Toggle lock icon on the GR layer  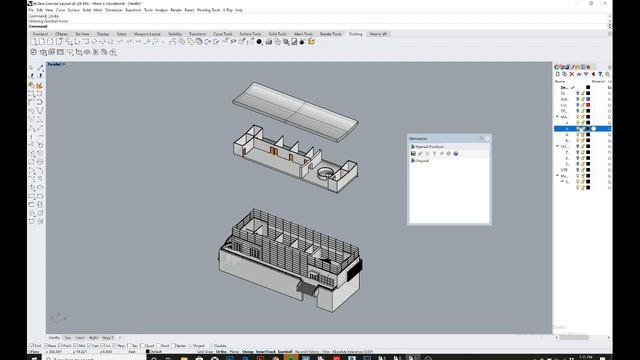coord(583,99)
